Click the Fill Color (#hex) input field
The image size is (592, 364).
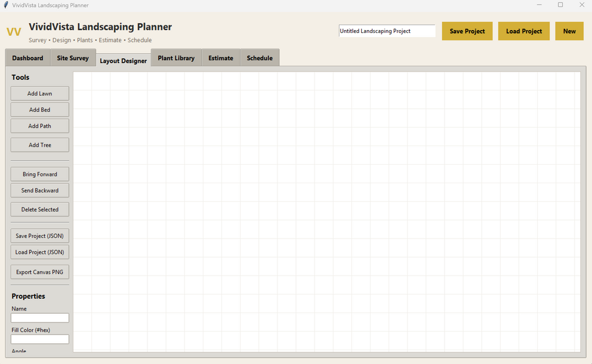point(39,339)
